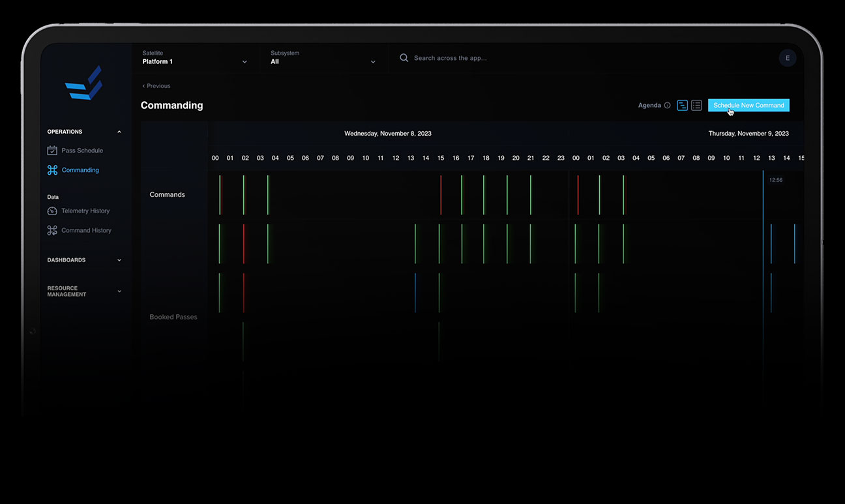Click Schedule New Command button
The image size is (845, 504).
[749, 106]
